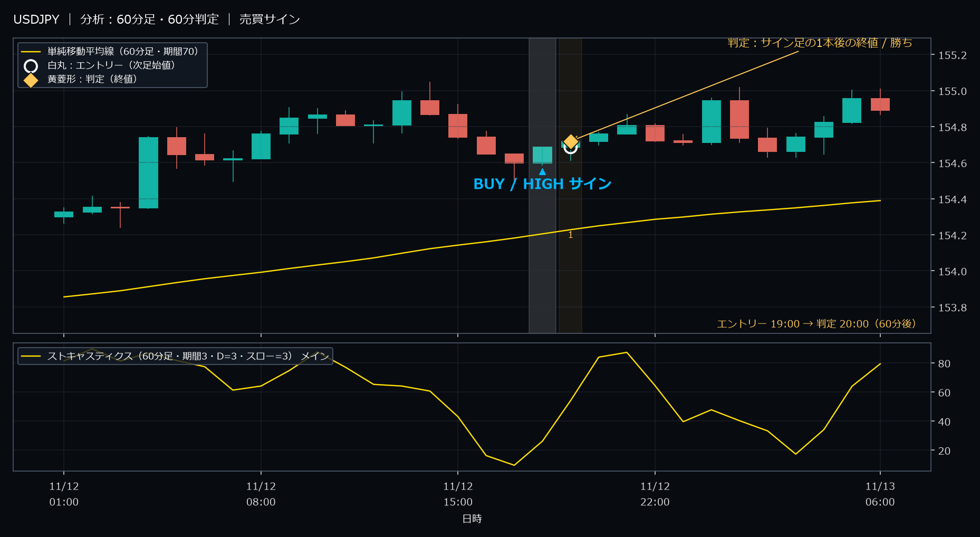Click the 155.0 price axis label
Image resolution: width=980 pixels, height=537 pixels.
pos(953,91)
